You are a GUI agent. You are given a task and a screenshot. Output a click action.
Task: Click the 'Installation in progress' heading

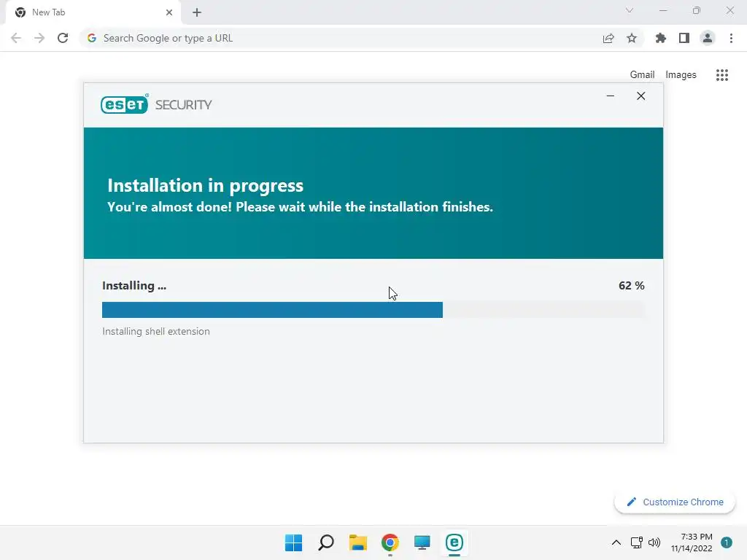(x=205, y=185)
